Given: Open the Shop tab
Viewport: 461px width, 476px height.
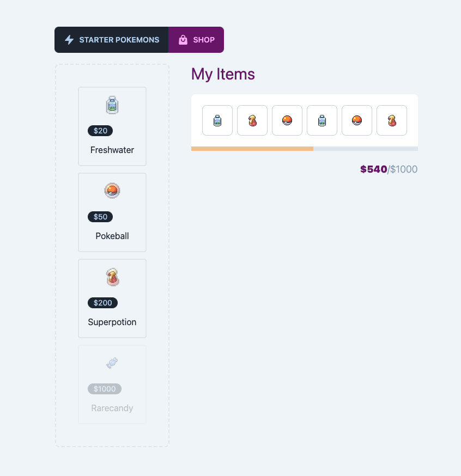Looking at the screenshot, I should [196, 39].
